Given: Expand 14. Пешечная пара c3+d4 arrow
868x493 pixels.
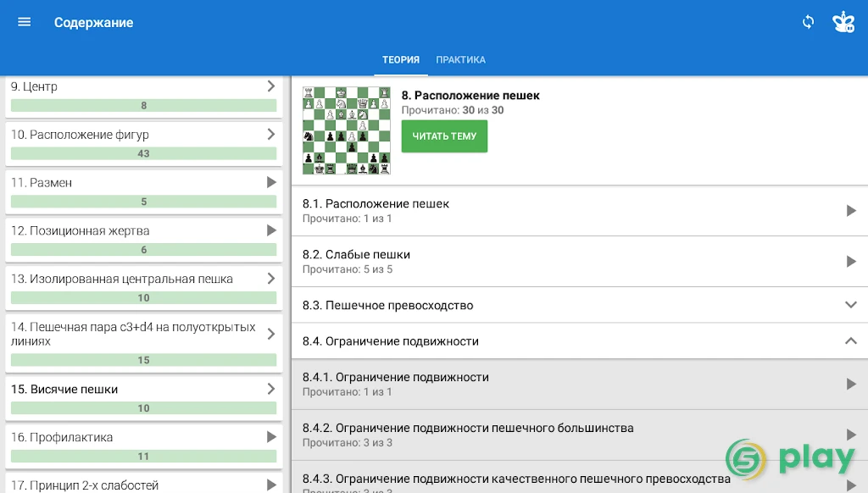Looking at the screenshot, I should point(270,335).
